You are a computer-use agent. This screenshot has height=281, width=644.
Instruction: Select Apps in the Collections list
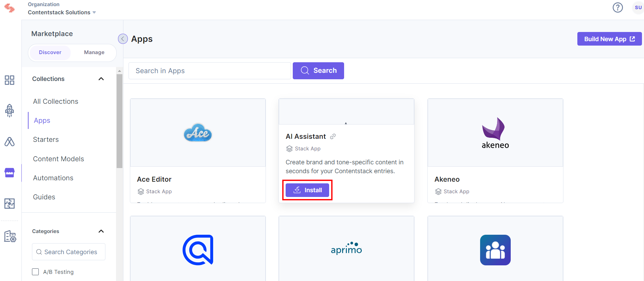pos(42,120)
